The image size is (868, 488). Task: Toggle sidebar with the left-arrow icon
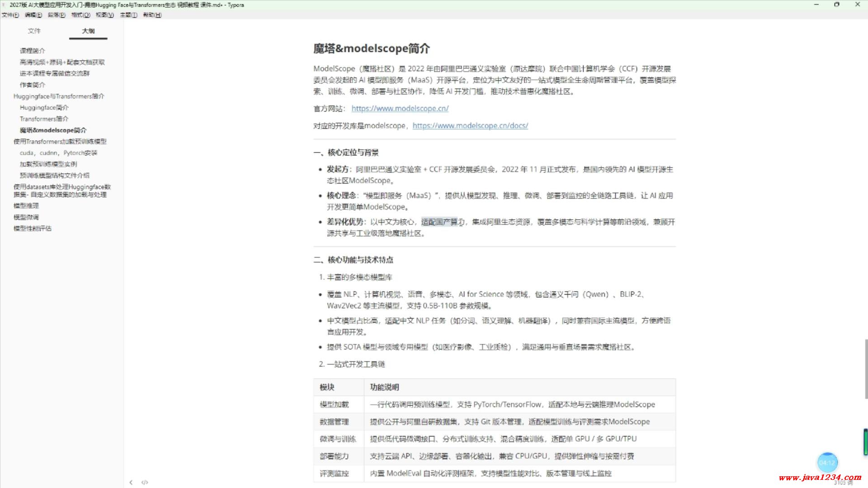(x=131, y=482)
